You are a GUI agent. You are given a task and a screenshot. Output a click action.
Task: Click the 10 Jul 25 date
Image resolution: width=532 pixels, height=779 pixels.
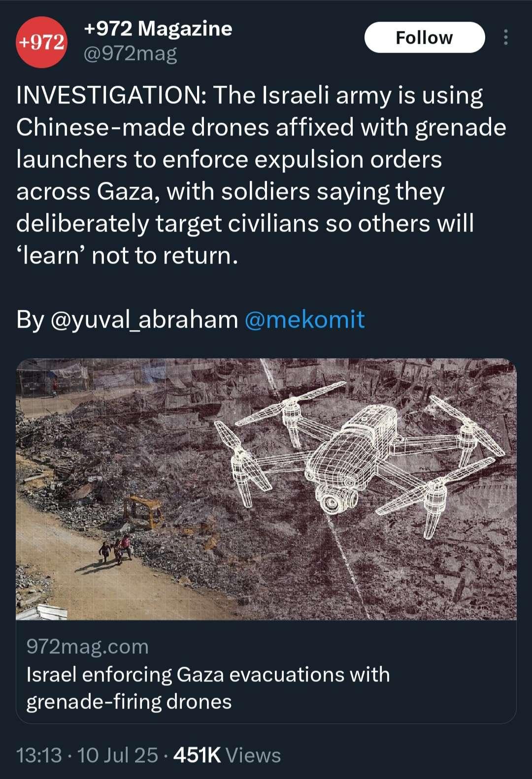[x=117, y=755]
